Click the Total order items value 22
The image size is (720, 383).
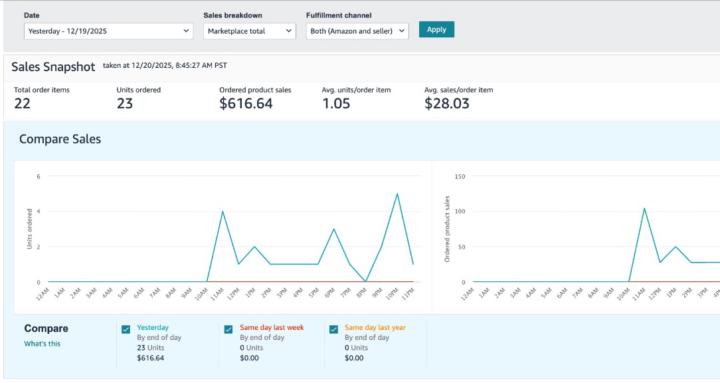[22, 103]
